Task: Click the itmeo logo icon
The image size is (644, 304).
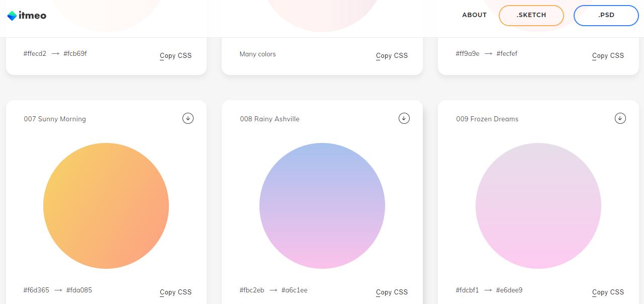Action: (12, 16)
